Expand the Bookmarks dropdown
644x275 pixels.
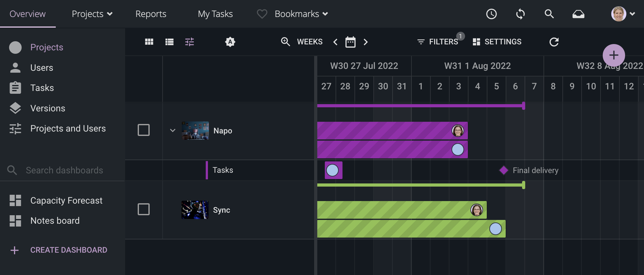pyautogui.click(x=301, y=14)
